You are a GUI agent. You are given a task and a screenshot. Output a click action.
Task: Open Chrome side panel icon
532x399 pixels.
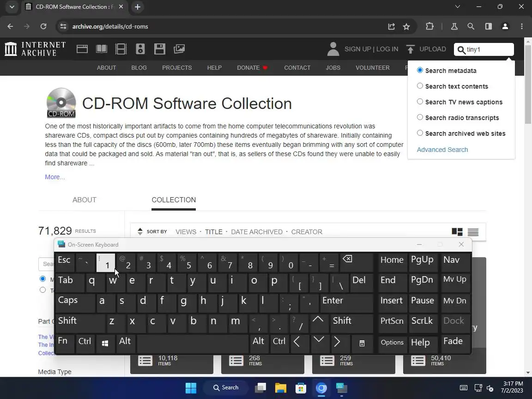(488, 26)
